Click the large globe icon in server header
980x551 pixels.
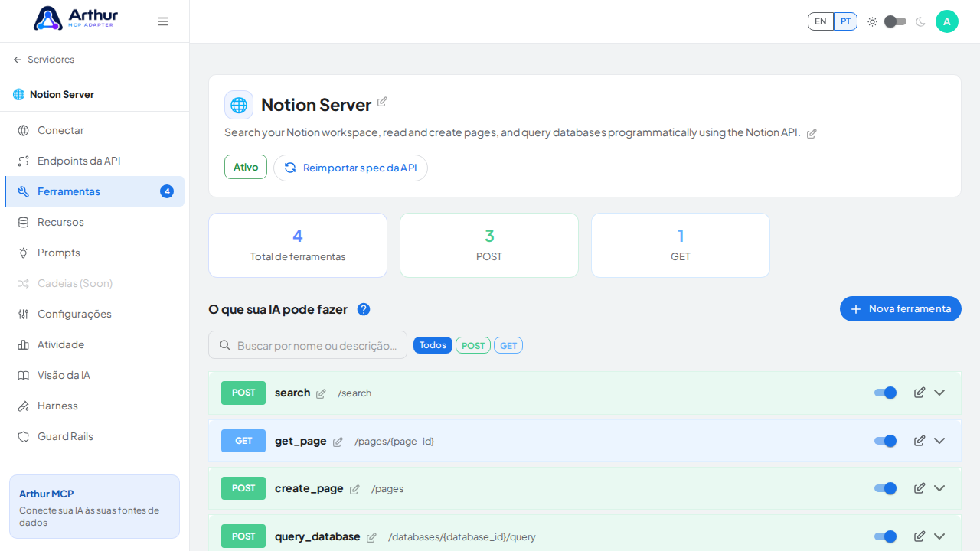coord(239,105)
